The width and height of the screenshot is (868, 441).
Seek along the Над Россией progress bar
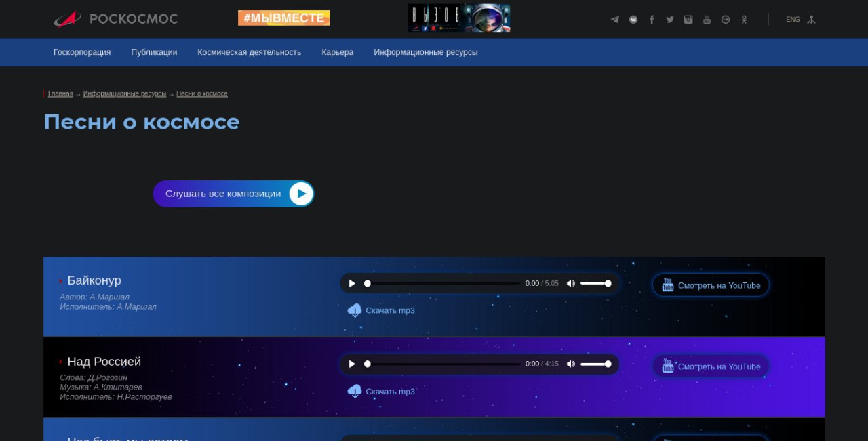pos(443,364)
